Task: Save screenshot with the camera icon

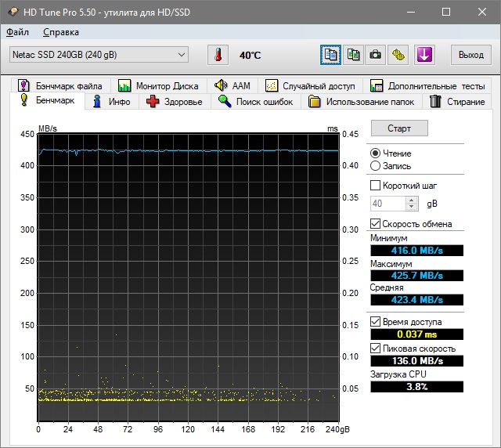Action: (376, 55)
